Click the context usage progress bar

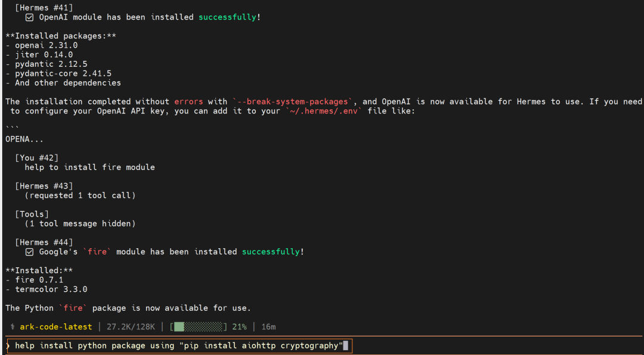(x=199, y=327)
